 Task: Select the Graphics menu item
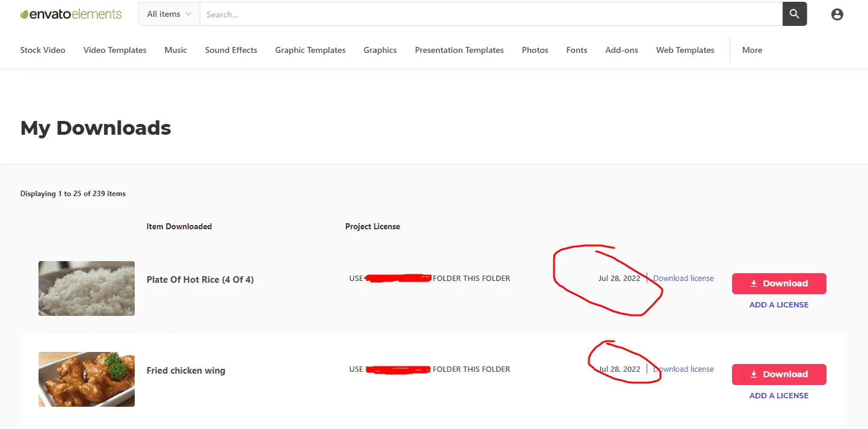pyautogui.click(x=380, y=50)
